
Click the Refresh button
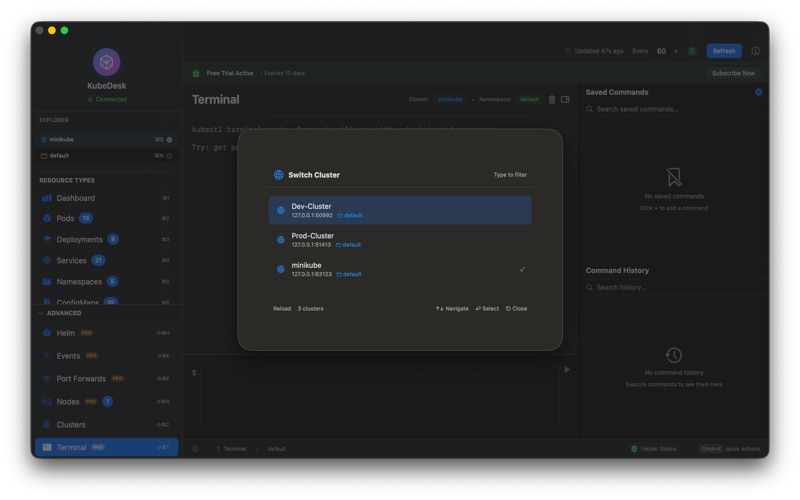723,51
